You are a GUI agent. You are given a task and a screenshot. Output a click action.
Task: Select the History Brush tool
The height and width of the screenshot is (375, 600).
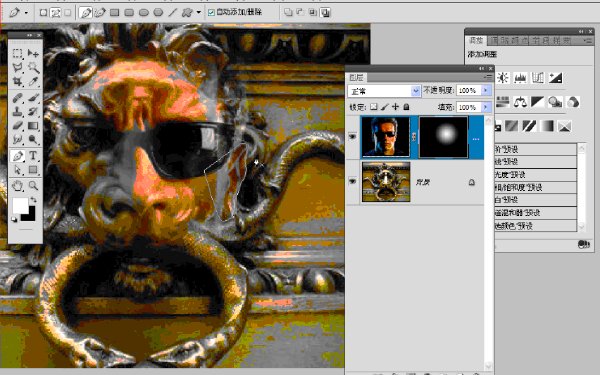click(33, 112)
